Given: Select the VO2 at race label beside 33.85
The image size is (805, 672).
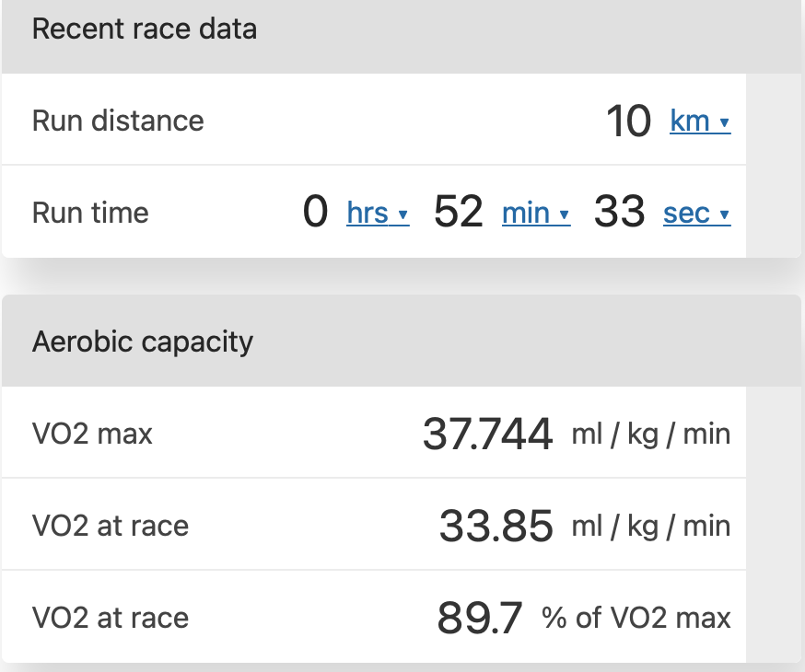Looking at the screenshot, I should (111, 526).
